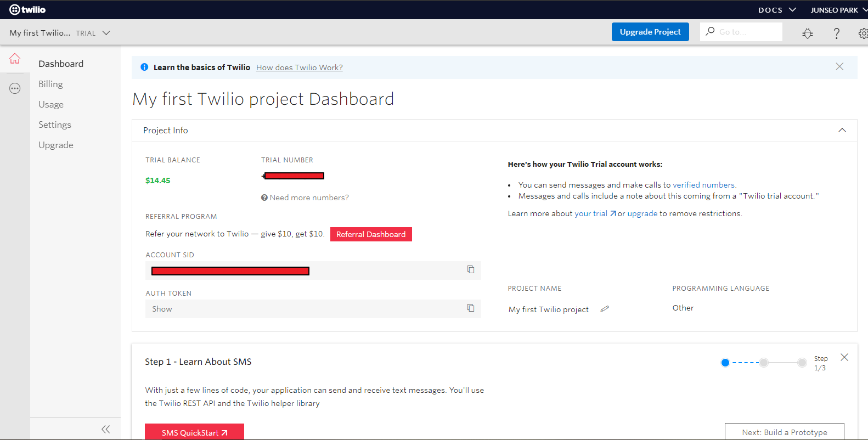This screenshot has width=868, height=440.
Task: Click the second step progress dot
Action: pos(764,363)
